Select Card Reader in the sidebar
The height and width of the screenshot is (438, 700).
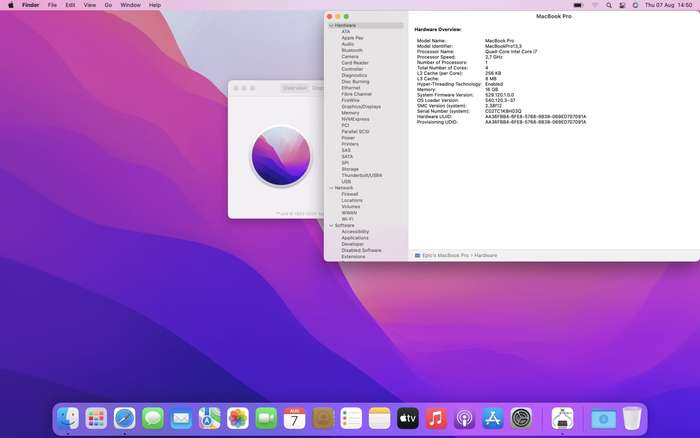(x=355, y=63)
